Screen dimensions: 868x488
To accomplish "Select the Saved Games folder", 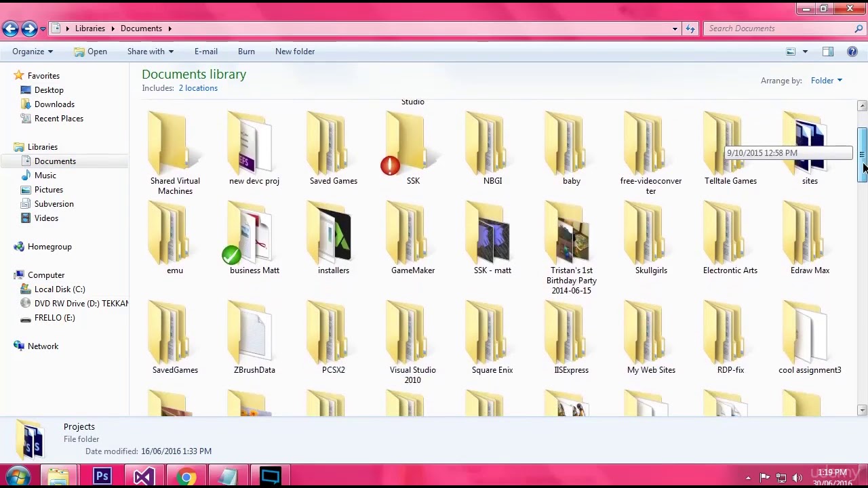I will [334, 149].
